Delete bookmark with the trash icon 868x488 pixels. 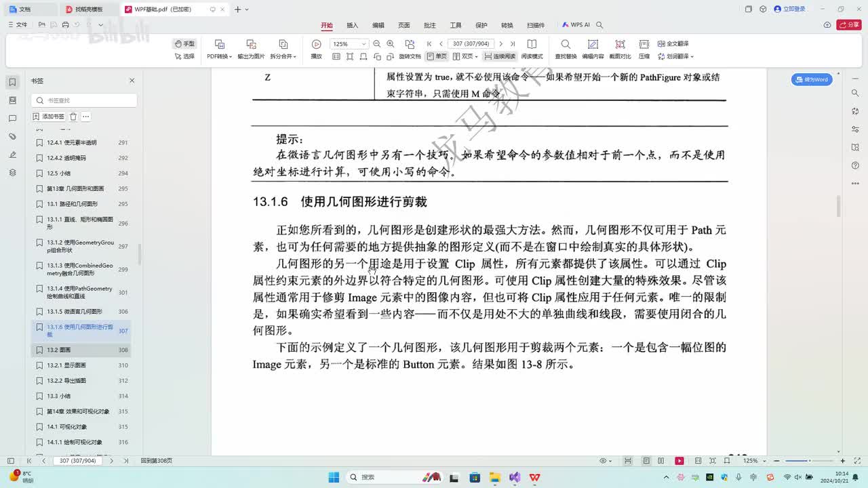[73, 117]
